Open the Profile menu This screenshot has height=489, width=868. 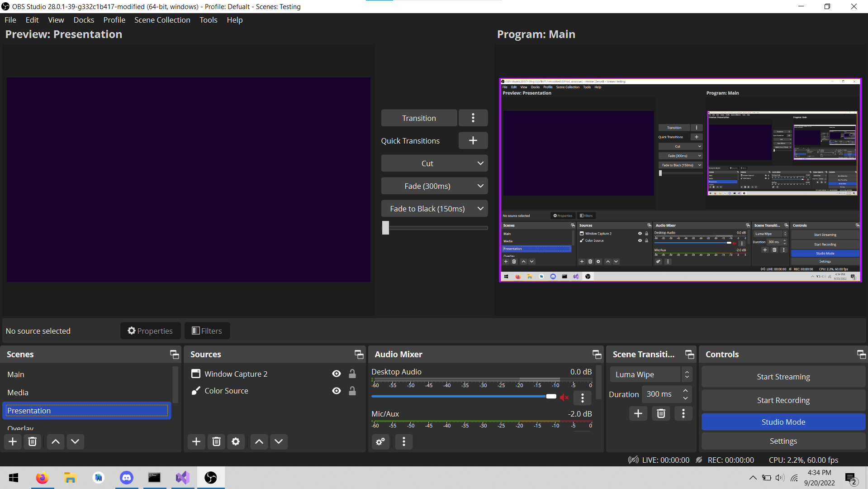pyautogui.click(x=114, y=20)
